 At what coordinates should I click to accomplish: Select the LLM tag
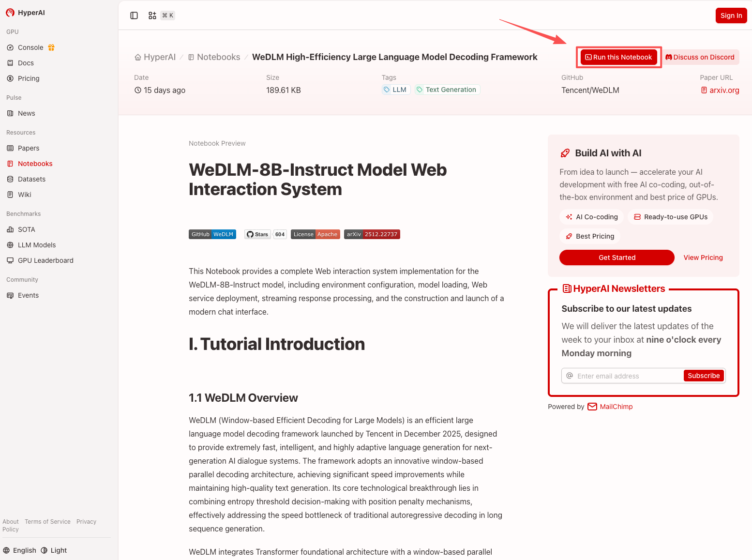coord(395,90)
